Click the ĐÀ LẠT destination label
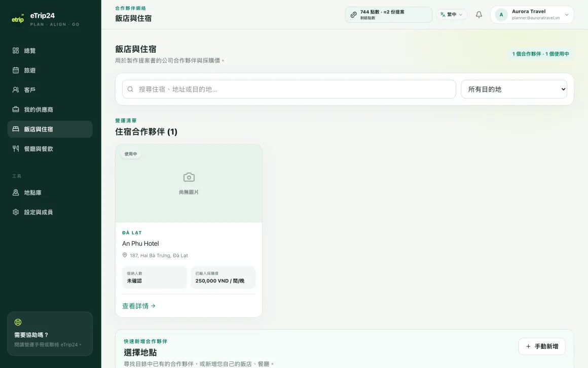 click(x=132, y=233)
